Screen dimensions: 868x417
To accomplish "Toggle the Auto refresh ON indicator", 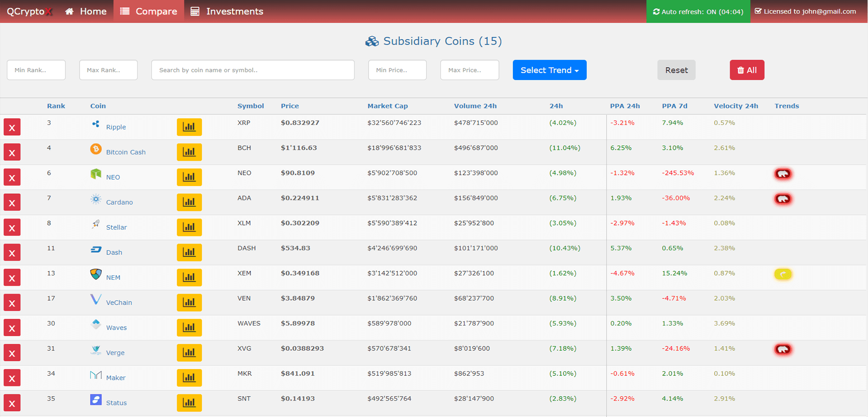I will pos(698,11).
